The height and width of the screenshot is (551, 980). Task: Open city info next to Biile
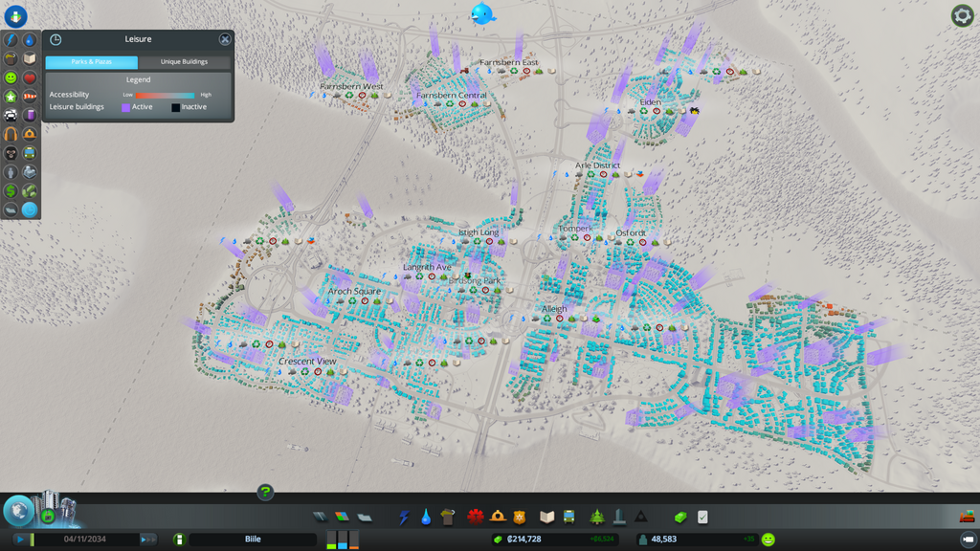[x=179, y=540]
